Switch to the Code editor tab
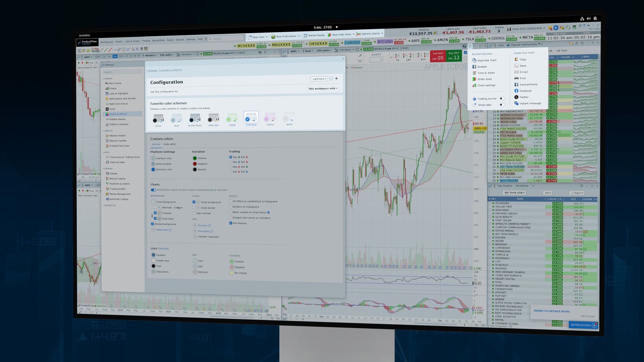Image resolution: width=644 pixels, height=362 pixels. (170, 144)
